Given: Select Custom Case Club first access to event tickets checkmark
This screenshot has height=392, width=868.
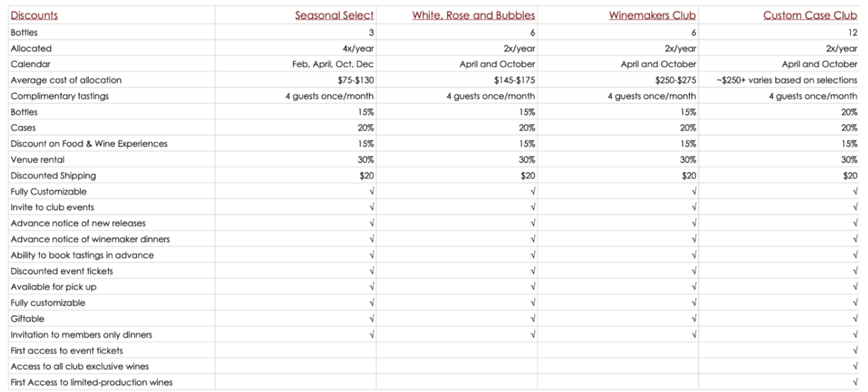Looking at the screenshot, I should [855, 351].
